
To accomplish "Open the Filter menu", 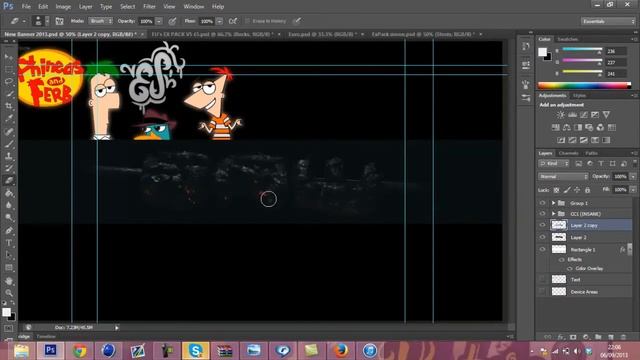I will tap(149, 7).
